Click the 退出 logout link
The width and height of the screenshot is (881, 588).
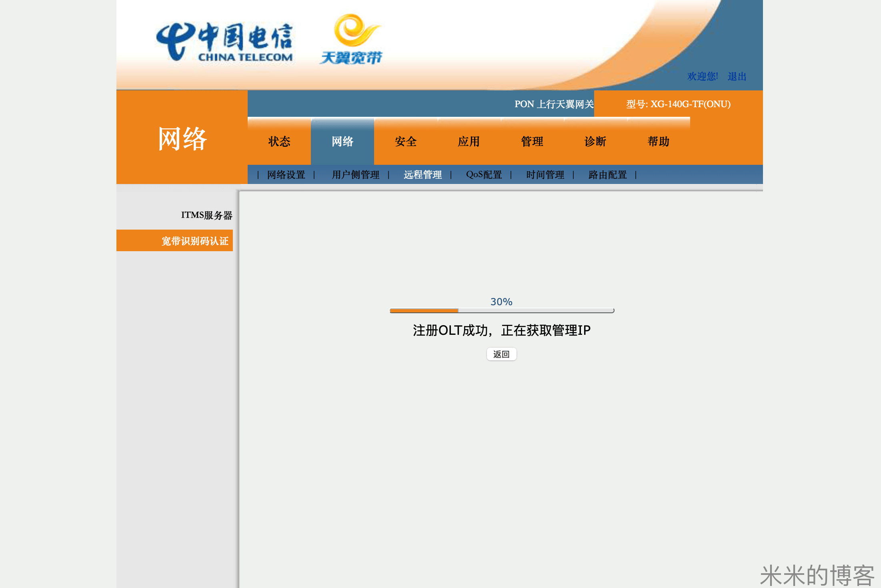click(x=737, y=76)
